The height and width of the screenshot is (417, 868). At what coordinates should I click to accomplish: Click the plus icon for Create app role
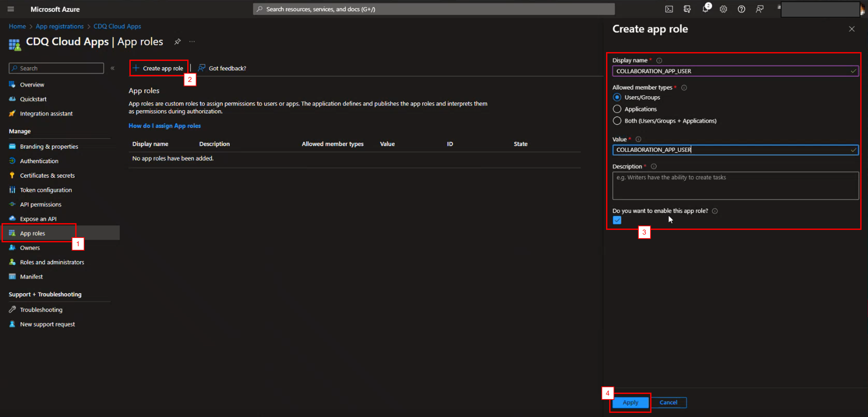(136, 68)
